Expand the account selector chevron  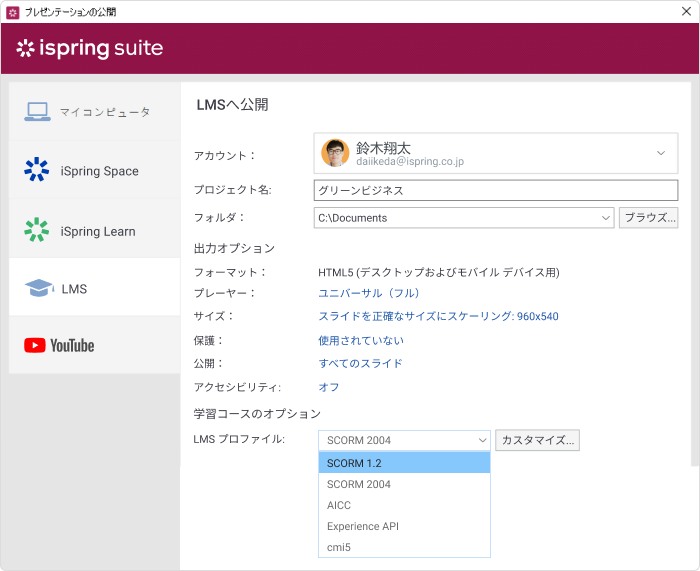[x=661, y=153]
